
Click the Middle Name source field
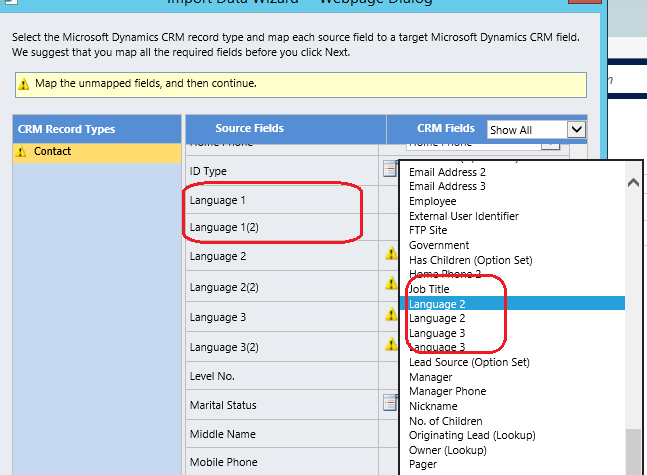pyautogui.click(x=223, y=434)
